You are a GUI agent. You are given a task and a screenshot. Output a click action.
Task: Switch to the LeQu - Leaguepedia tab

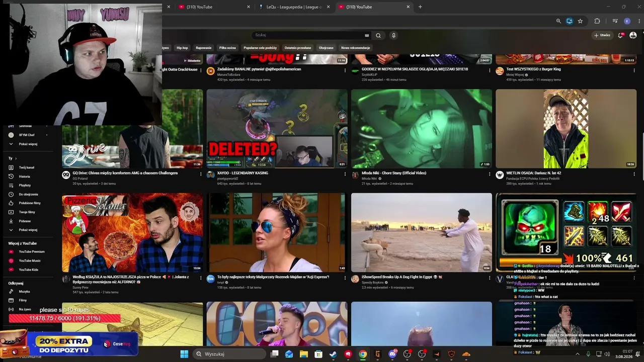pyautogui.click(x=294, y=7)
